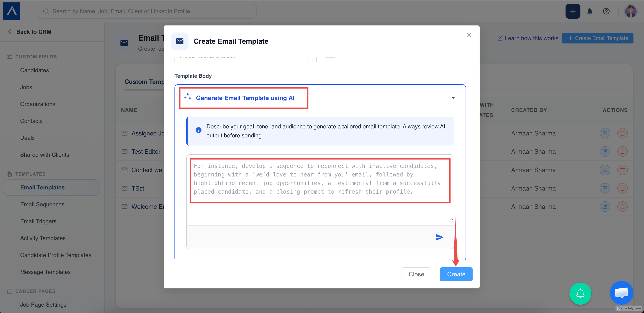Click the info icon in the AI hint box
The image size is (644, 313).
coord(199,130)
